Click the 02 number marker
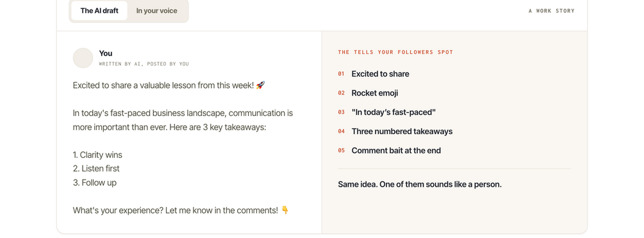The image size is (644, 238). coord(342,93)
